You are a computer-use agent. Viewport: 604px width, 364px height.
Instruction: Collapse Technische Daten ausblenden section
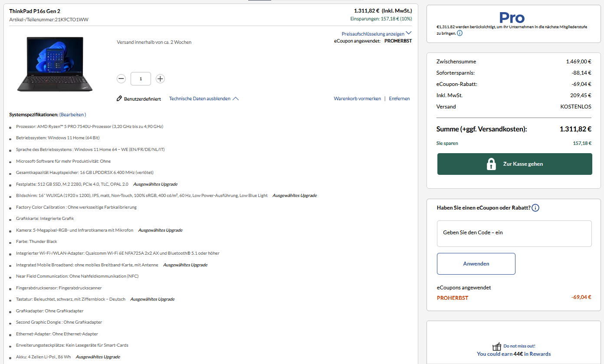point(203,98)
